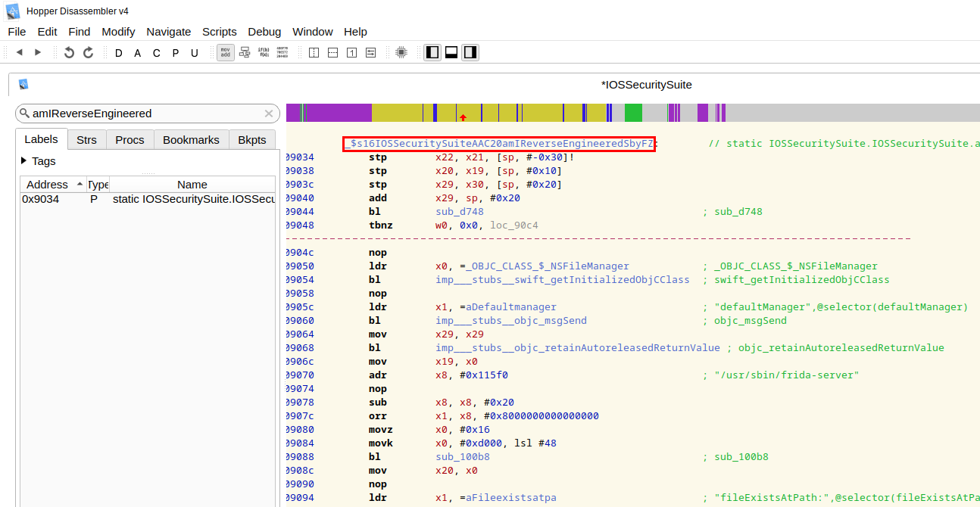Viewport: 980px width, 507px height.
Task: Switch to control flow graph view
Action: (x=245, y=52)
